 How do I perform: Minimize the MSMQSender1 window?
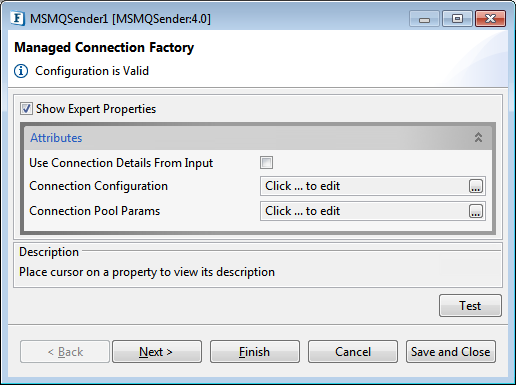point(424,19)
